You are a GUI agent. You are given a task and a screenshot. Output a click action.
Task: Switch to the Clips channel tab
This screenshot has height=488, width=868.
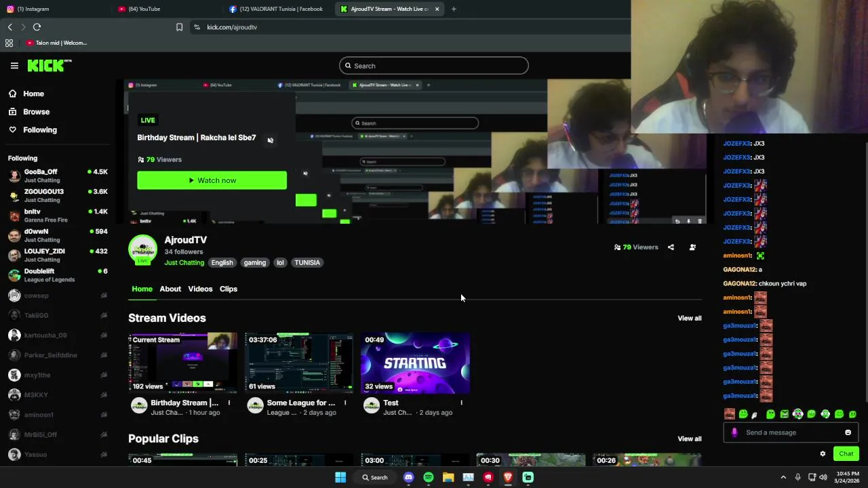coord(229,289)
